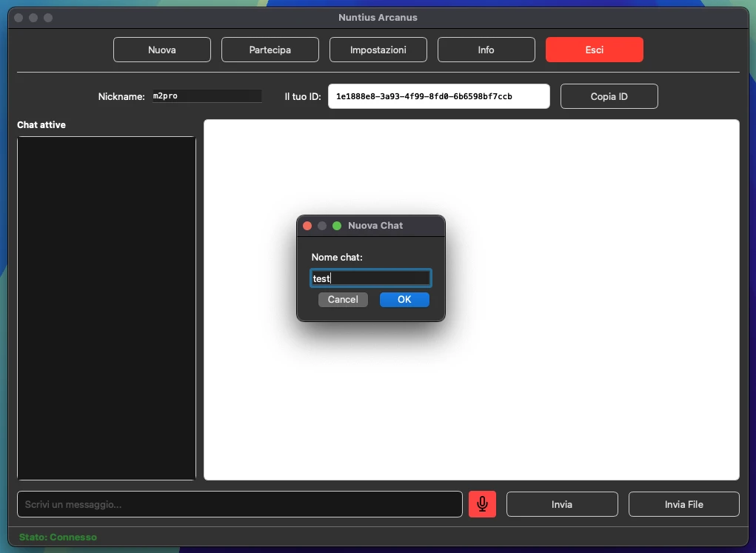
Task: Click the Chat attive heading
Action: point(41,125)
